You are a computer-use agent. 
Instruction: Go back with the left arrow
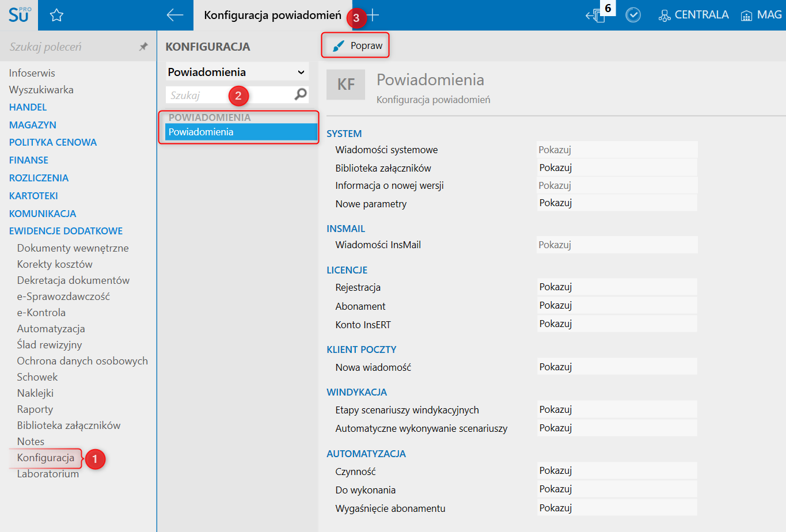[x=174, y=15]
